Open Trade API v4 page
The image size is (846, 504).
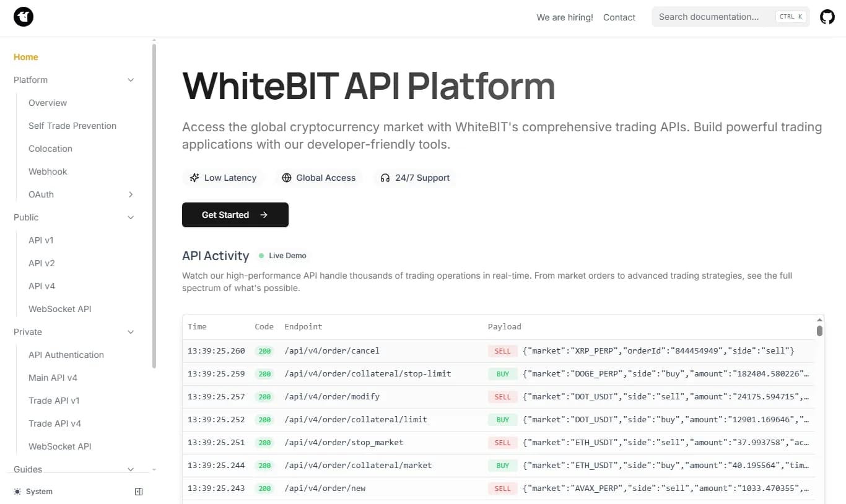pos(55,424)
